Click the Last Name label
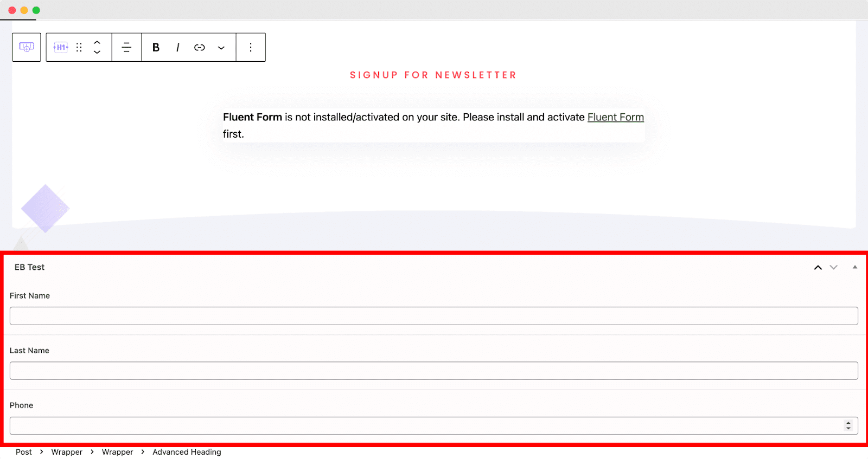This screenshot has width=868, height=459. point(29,351)
